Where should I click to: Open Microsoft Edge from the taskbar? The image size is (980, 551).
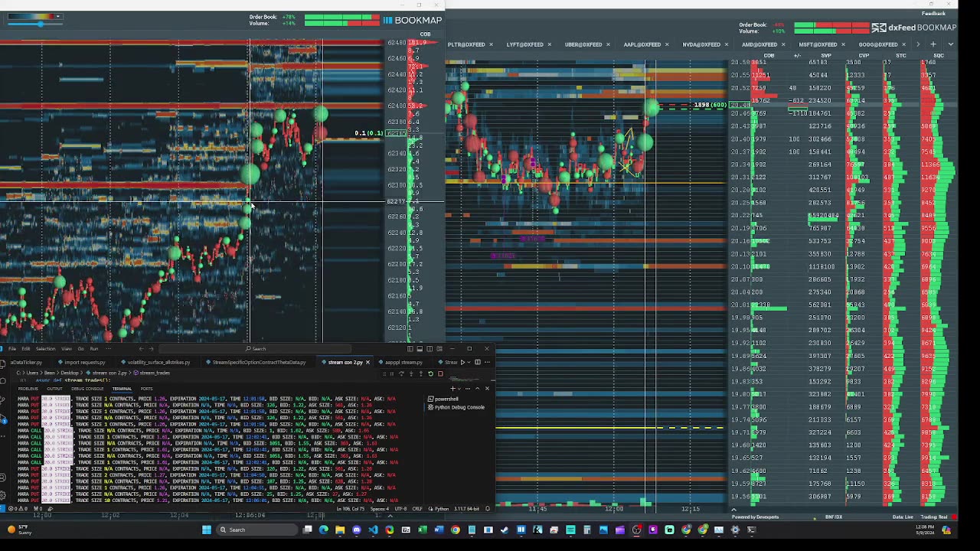click(323, 530)
